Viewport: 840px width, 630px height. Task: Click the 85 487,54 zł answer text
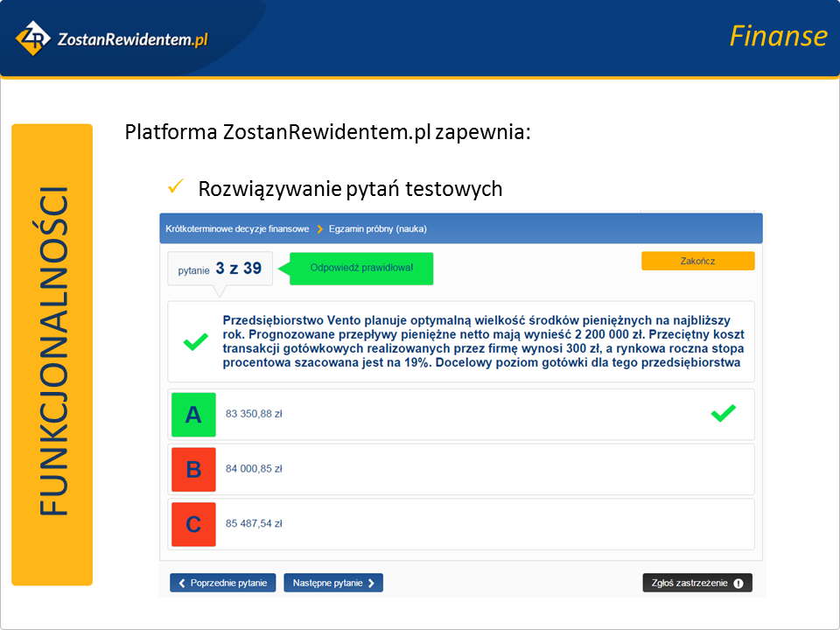(x=254, y=524)
